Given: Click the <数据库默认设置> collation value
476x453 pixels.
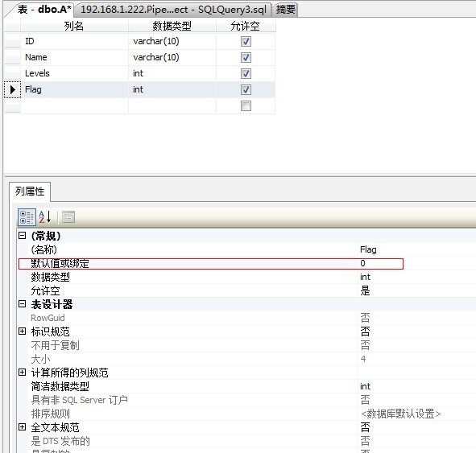Looking at the screenshot, I should point(401,414).
